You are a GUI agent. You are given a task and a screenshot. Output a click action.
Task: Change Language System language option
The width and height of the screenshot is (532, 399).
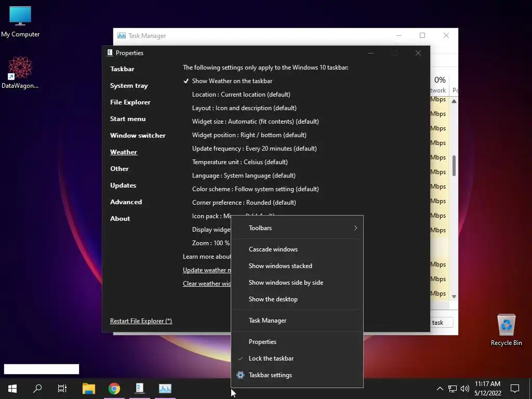click(244, 176)
